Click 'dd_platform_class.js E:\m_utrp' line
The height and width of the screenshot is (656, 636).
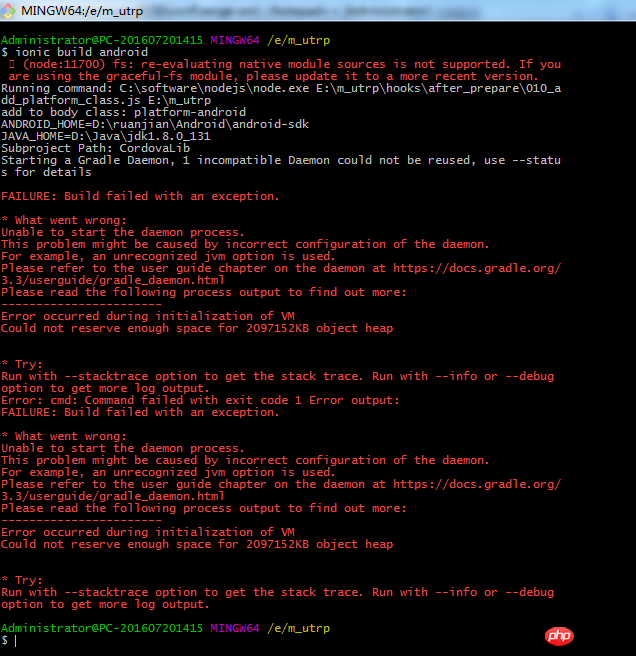click(x=106, y=100)
